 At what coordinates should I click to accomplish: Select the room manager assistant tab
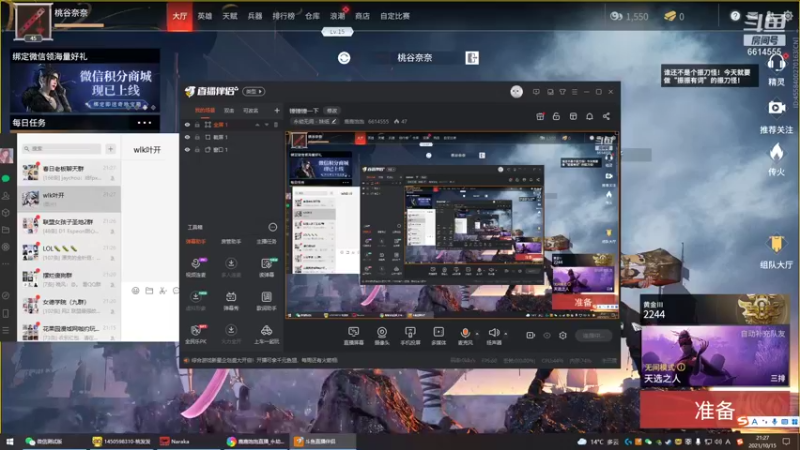coord(231,241)
